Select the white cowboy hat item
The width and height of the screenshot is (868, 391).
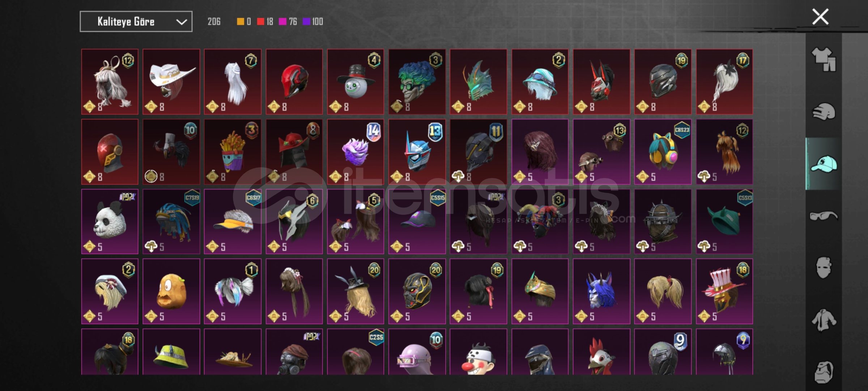coord(171,82)
